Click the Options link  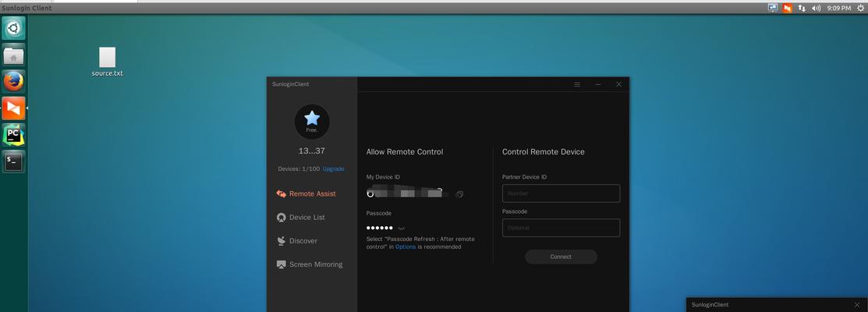(x=406, y=246)
